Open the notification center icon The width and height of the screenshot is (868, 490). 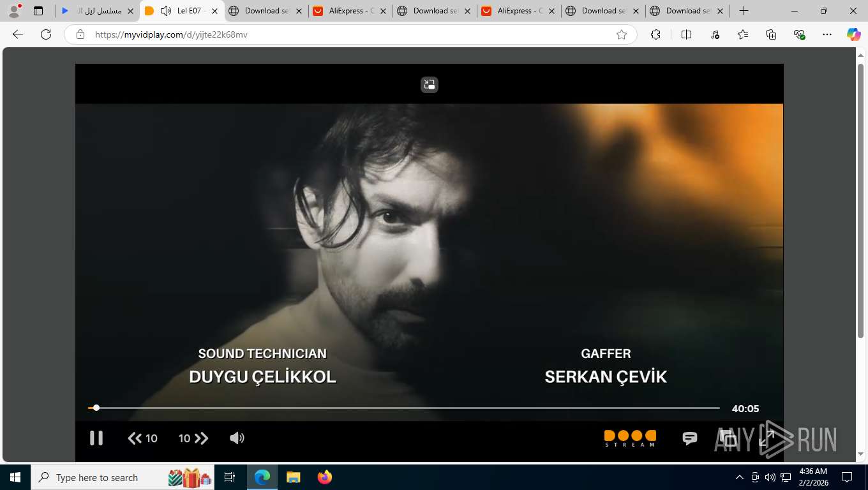point(847,477)
